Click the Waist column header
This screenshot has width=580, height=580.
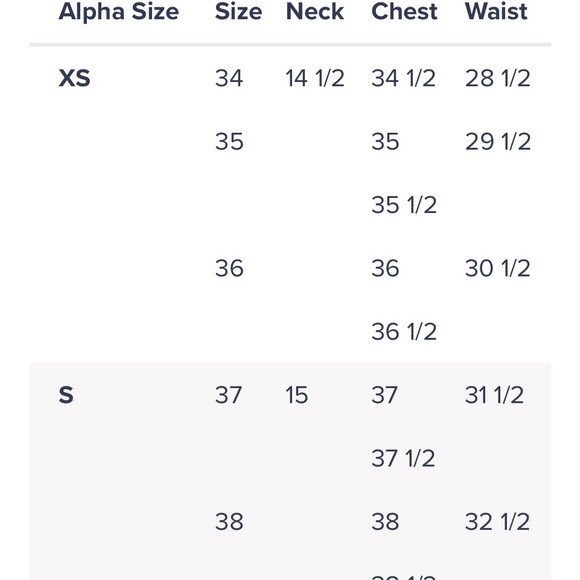coord(496,11)
